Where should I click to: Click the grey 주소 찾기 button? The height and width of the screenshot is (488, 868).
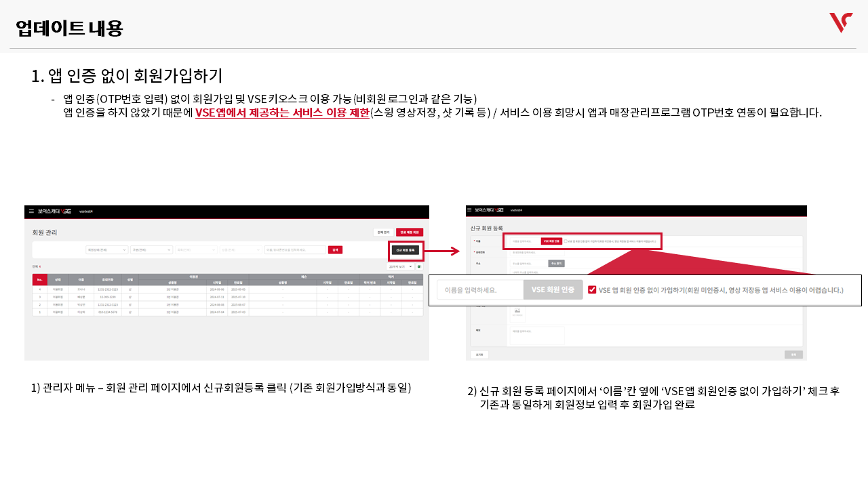coord(556,264)
